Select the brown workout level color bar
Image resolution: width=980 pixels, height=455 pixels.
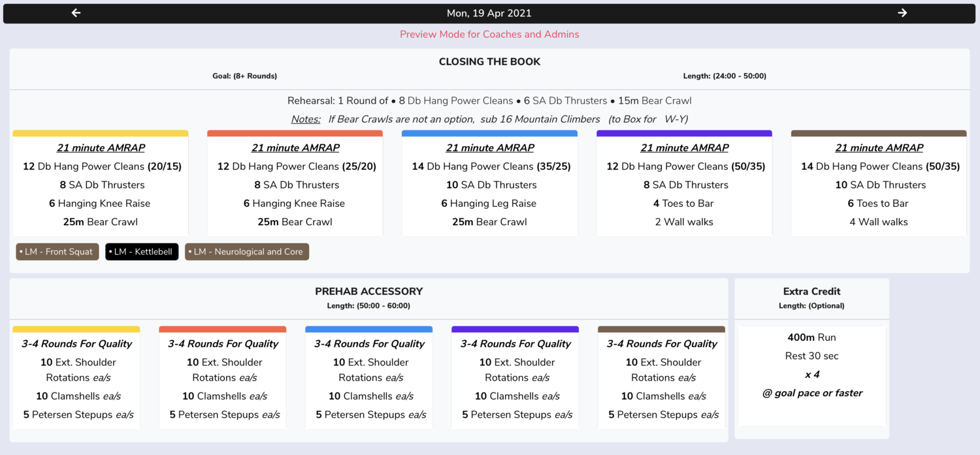(879, 133)
